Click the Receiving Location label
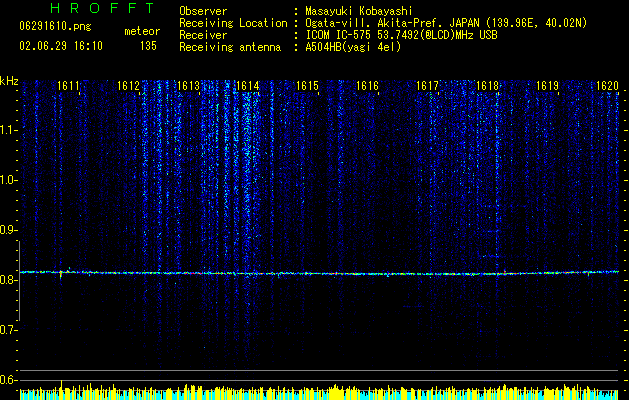 pyautogui.click(x=233, y=23)
